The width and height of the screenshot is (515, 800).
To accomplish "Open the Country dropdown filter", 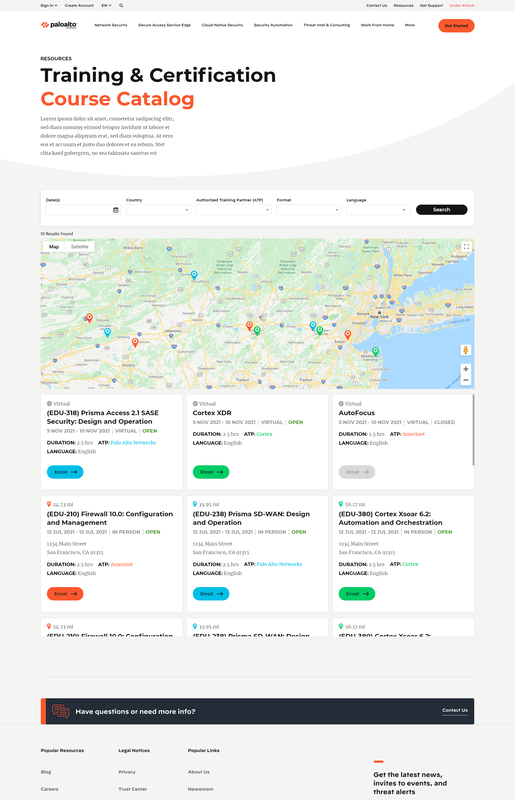I will click(158, 210).
